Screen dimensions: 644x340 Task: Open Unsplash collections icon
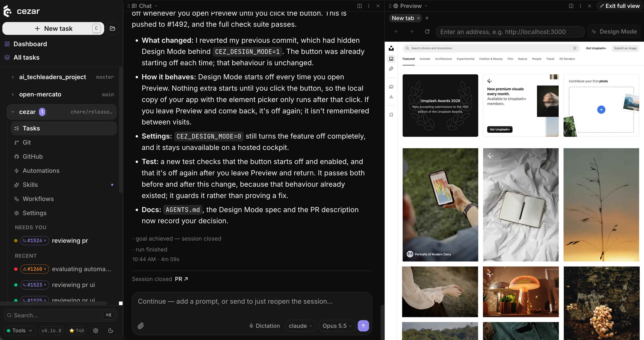(x=391, y=87)
